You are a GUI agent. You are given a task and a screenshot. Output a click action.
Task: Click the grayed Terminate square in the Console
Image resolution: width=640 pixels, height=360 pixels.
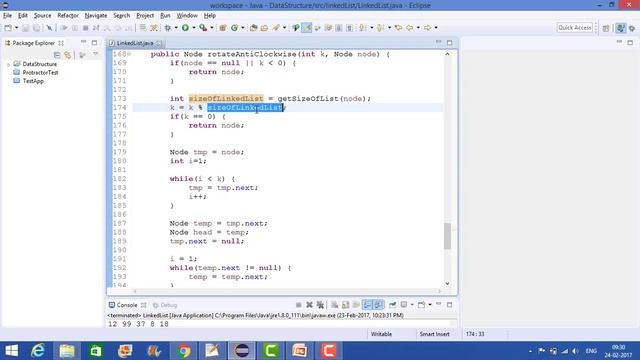pos(298,305)
